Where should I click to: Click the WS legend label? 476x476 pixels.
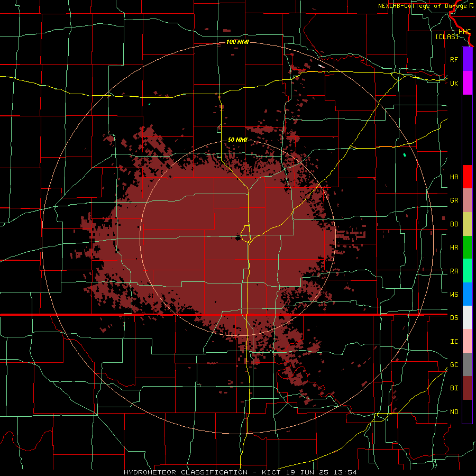click(x=454, y=295)
